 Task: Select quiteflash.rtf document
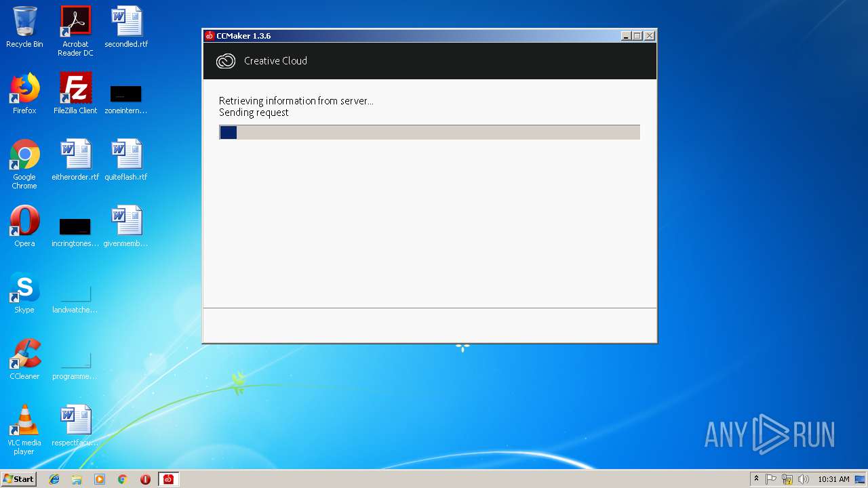pos(126,160)
